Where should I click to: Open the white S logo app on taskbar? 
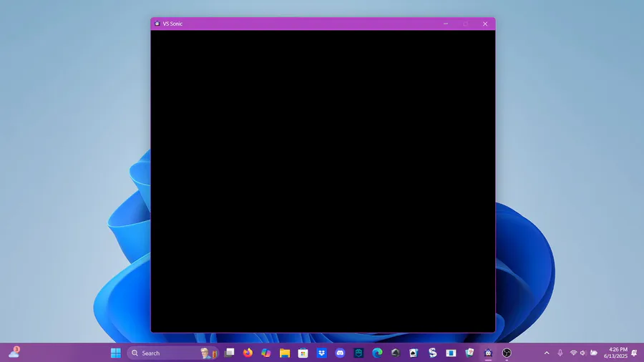pos(432,353)
